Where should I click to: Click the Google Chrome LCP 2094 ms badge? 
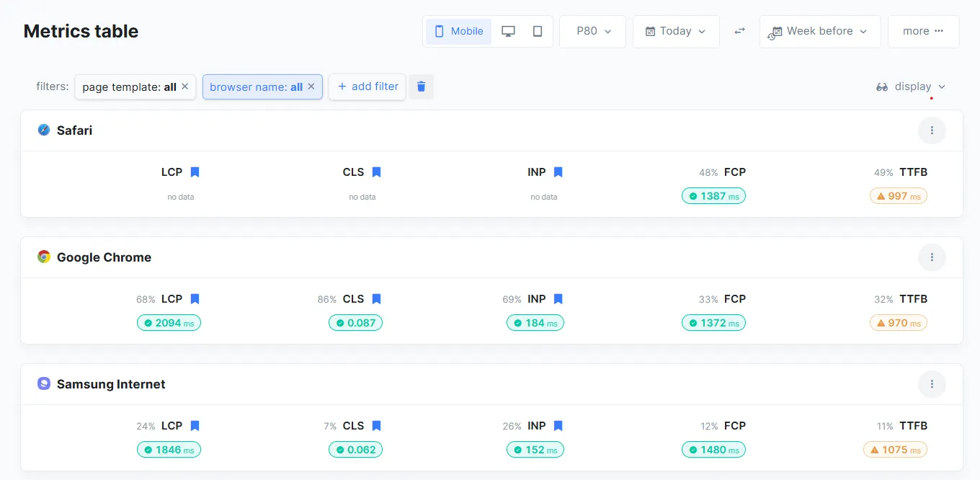(169, 323)
